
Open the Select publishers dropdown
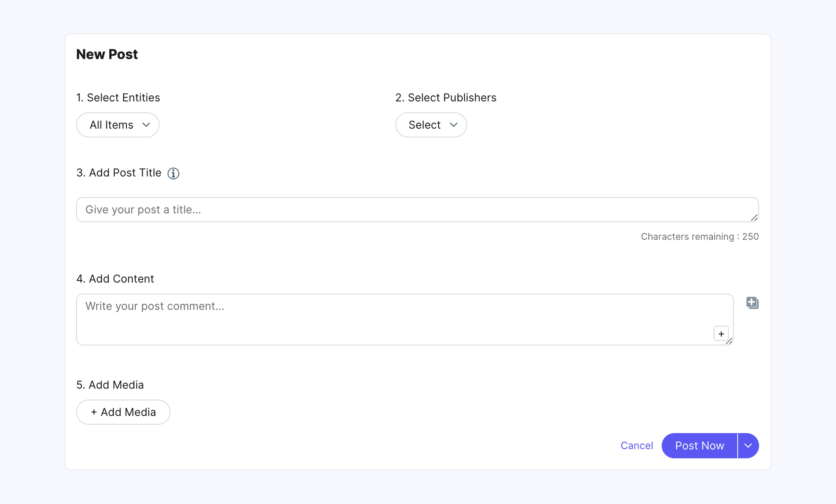click(431, 125)
